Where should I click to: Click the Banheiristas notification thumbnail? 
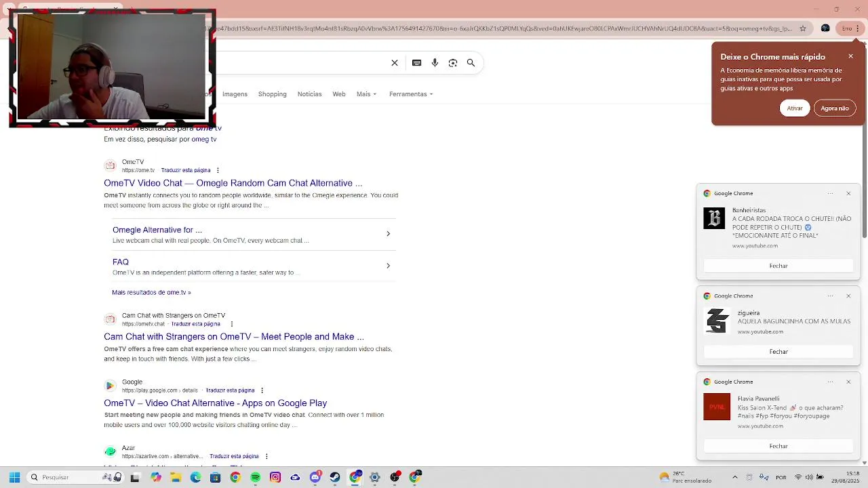[x=714, y=218]
